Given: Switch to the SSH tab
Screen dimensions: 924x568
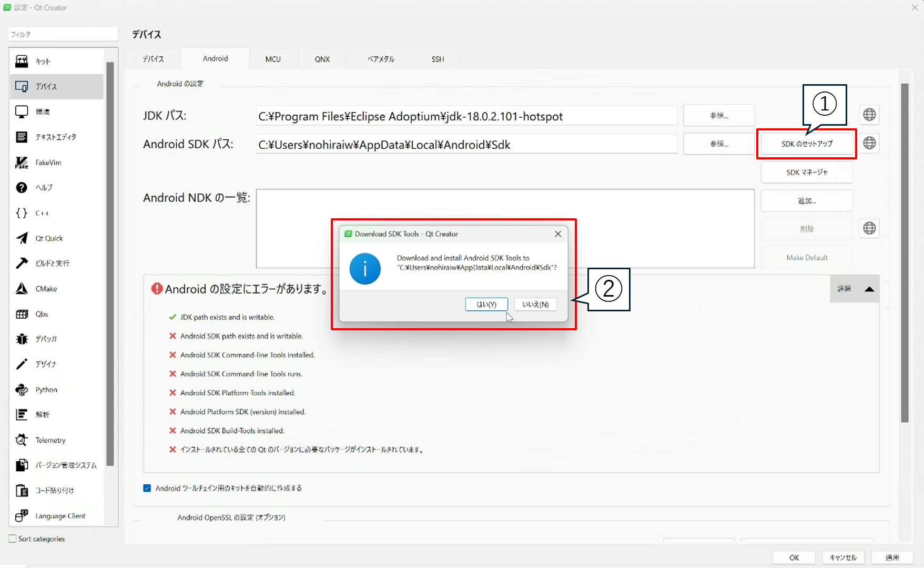Looking at the screenshot, I should pyautogui.click(x=438, y=59).
